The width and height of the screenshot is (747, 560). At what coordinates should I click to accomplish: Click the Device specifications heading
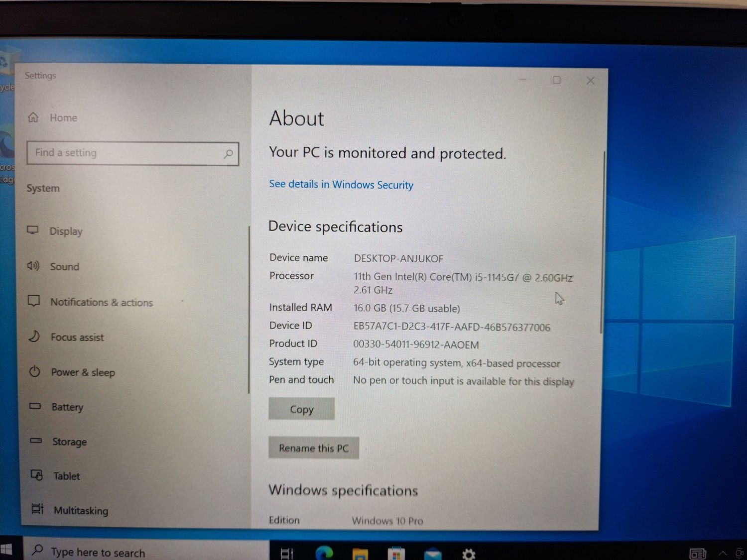[x=335, y=226]
